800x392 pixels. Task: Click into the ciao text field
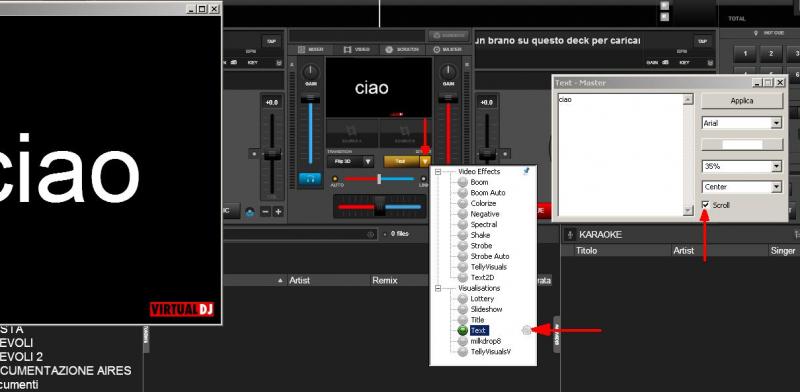tap(620, 155)
